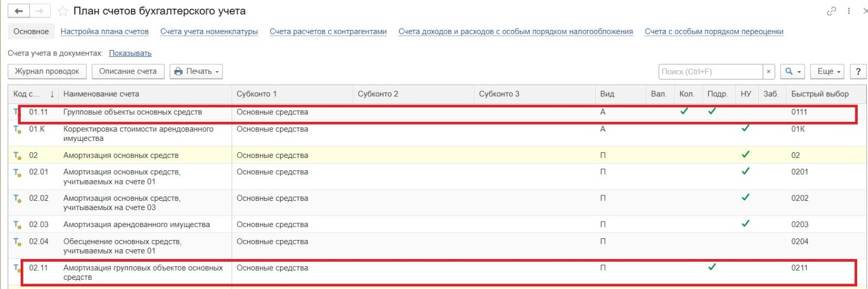Viewport: 868px width, 289px height.
Task: Go back with the left arrow button
Action: coord(19,11)
